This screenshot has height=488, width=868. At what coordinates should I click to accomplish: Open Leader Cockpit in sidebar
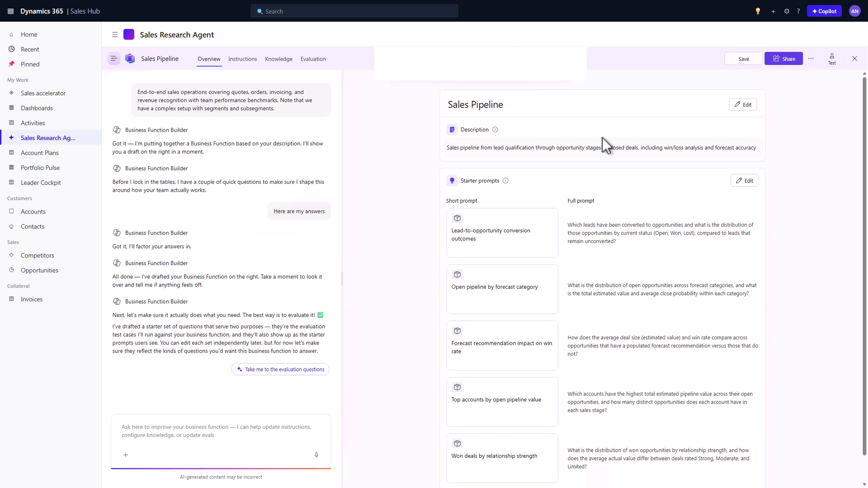click(x=51, y=183)
